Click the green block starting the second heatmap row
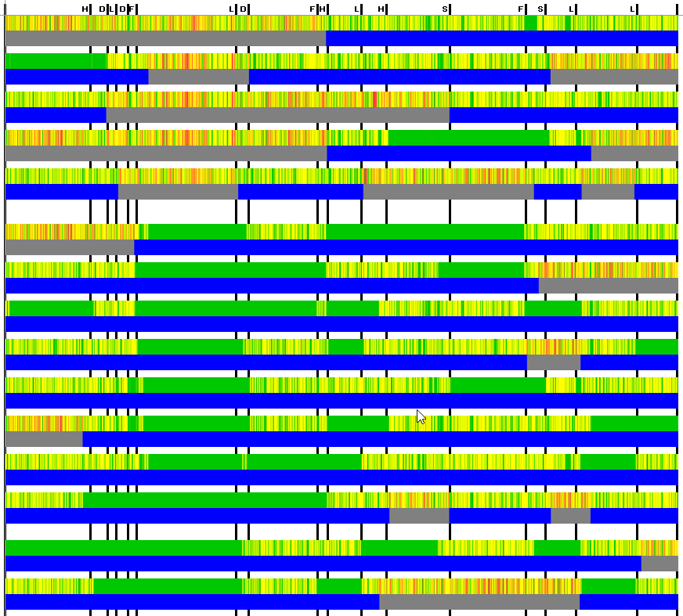Screen dimensions: 683x616 [56, 61]
